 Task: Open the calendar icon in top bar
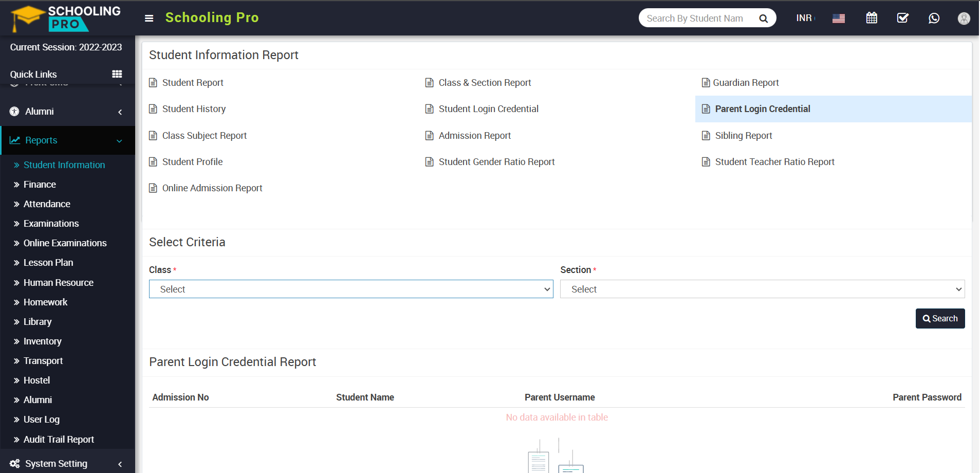point(872,18)
